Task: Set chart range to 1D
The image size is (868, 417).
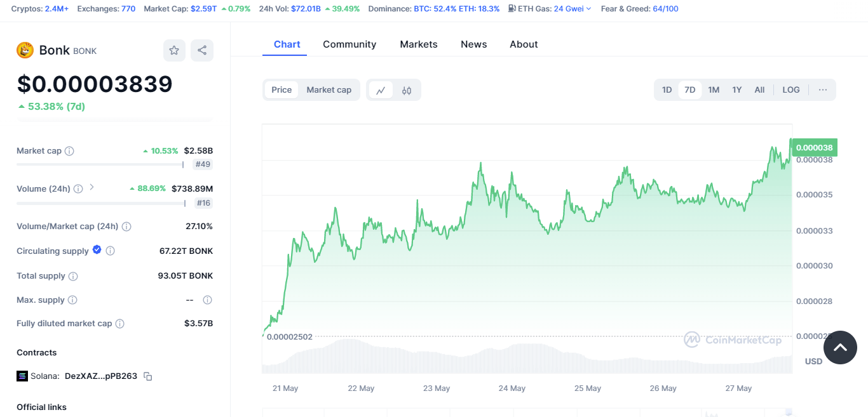Action: (x=667, y=89)
